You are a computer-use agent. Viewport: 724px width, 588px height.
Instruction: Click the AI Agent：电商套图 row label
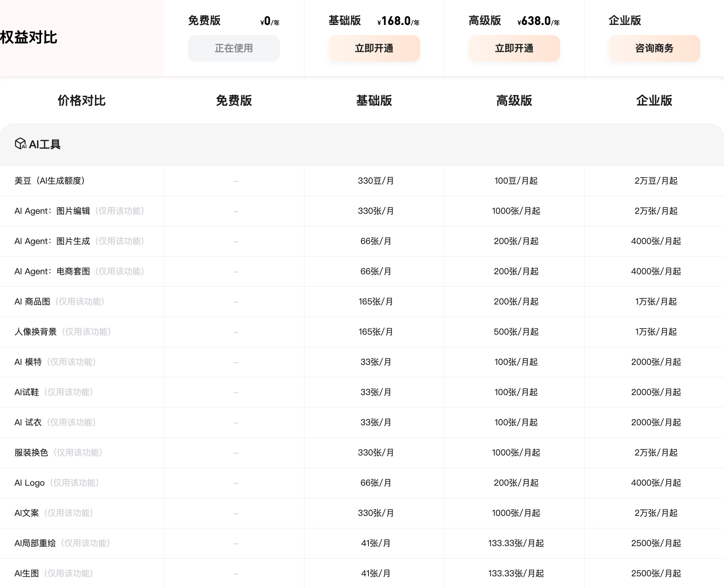click(52, 271)
